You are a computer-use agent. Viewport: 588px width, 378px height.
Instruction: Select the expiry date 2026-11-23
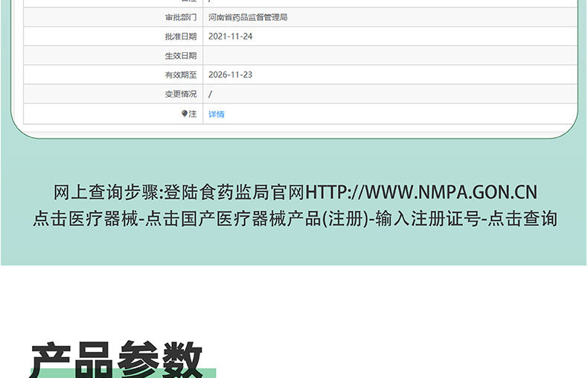(230, 74)
